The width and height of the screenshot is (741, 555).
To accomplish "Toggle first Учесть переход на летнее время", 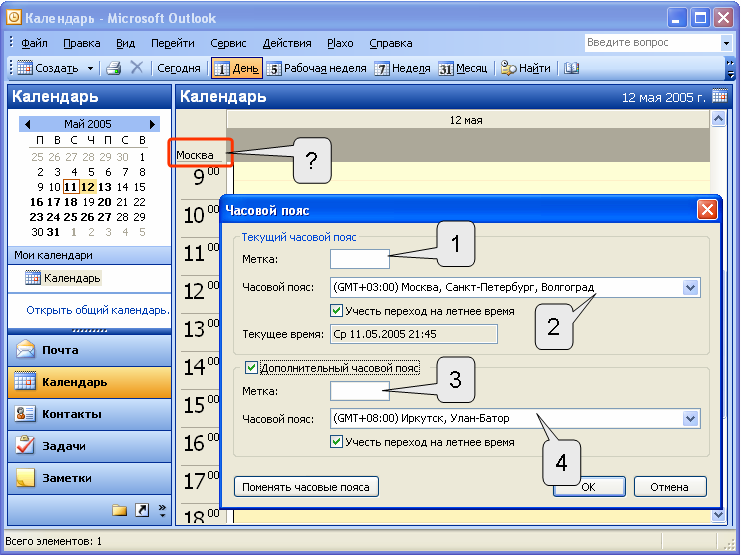I will point(336,311).
